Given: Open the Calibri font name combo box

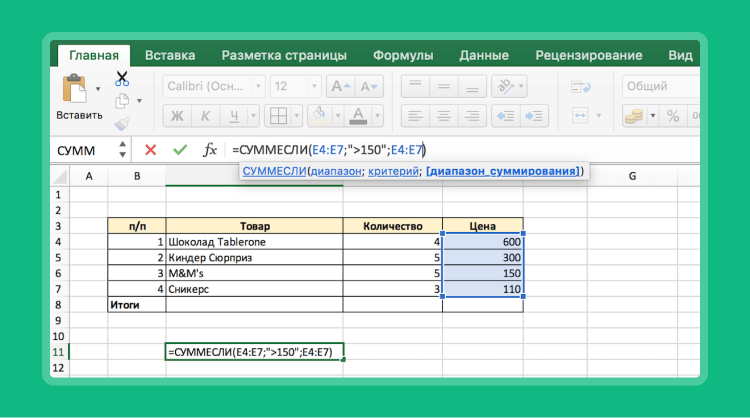Looking at the screenshot, I should 214,87.
